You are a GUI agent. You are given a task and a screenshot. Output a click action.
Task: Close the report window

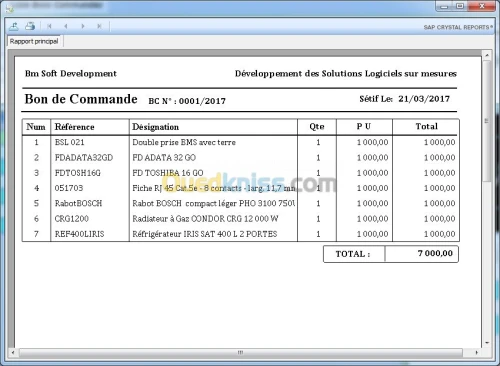(x=482, y=6)
